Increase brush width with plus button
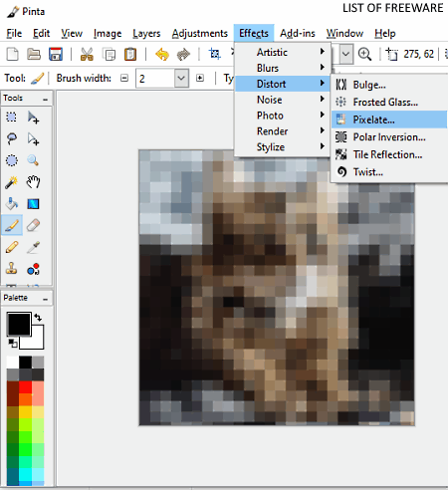The width and height of the screenshot is (448, 490). 200,78
